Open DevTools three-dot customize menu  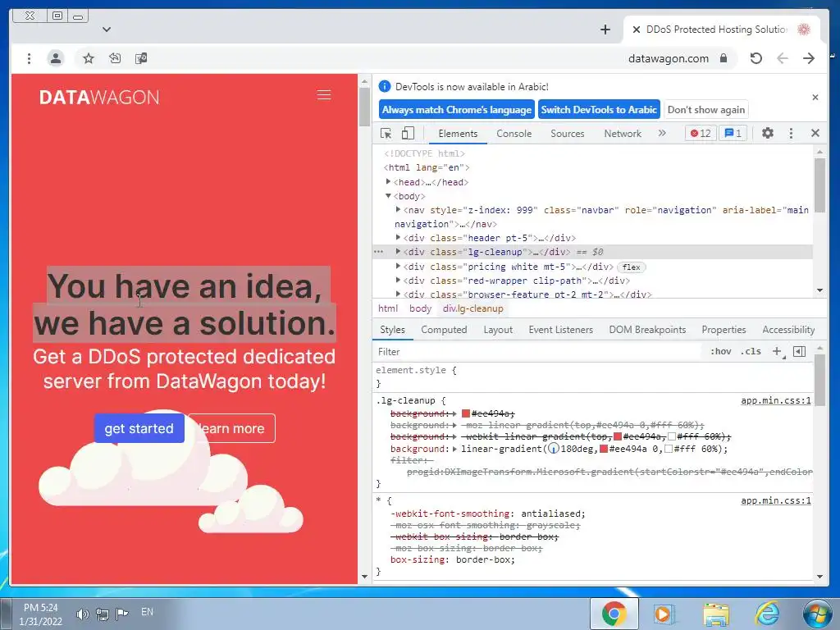click(x=792, y=134)
